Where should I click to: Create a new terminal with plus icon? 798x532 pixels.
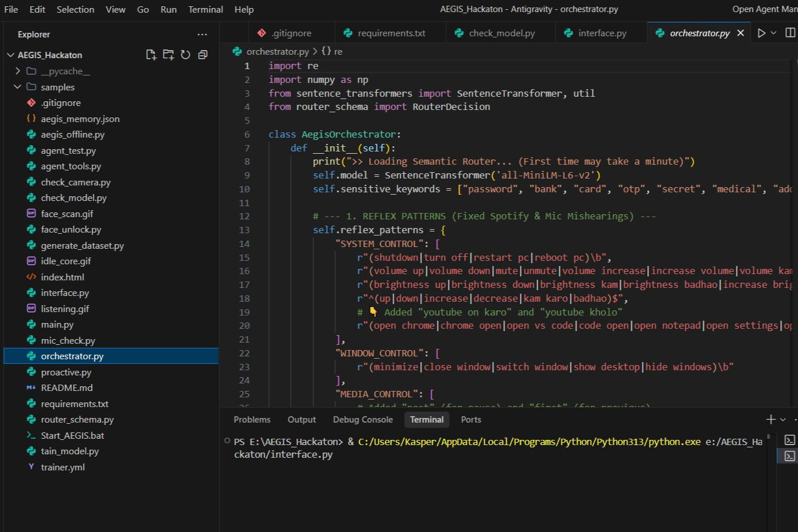coord(770,420)
